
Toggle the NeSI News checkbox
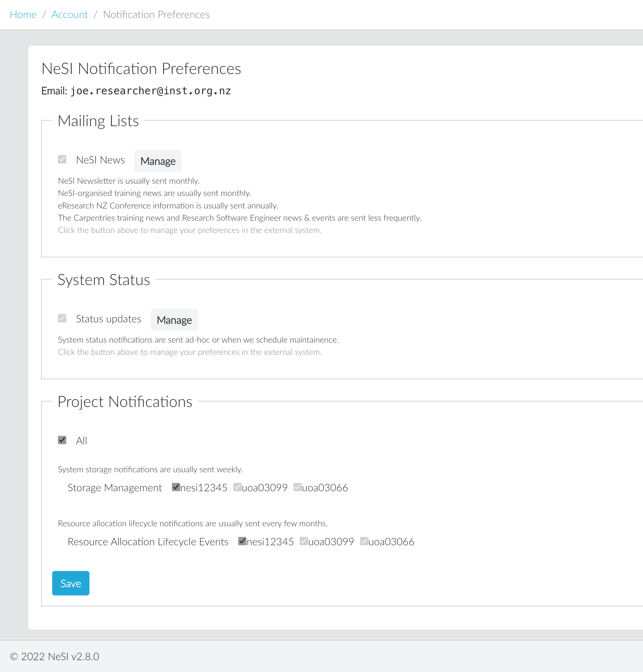pyautogui.click(x=62, y=159)
